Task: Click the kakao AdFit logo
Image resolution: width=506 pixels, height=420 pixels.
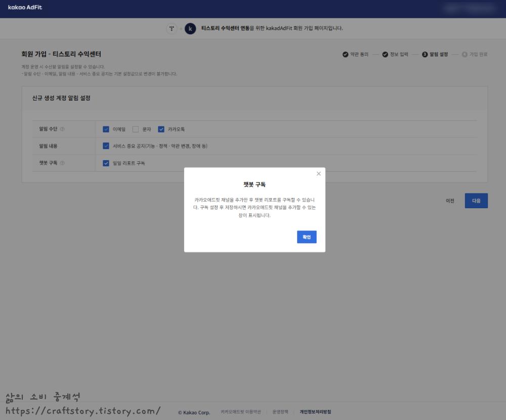Action: point(25,7)
